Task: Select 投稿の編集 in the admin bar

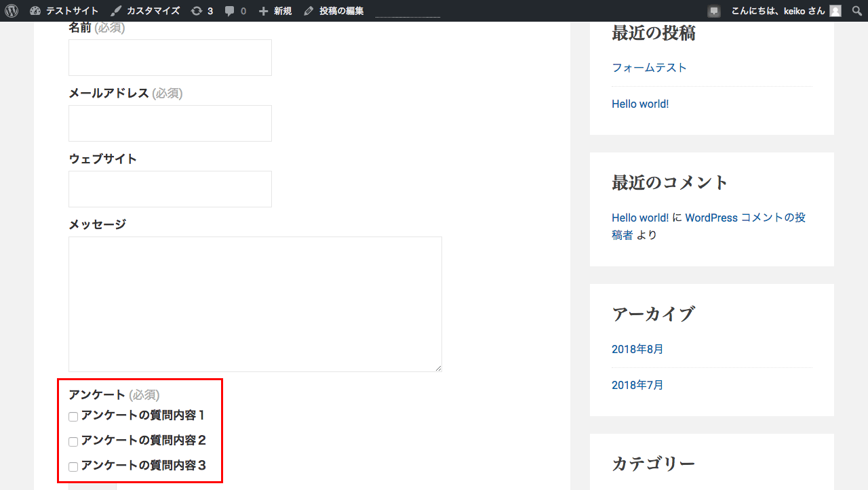Action: [x=342, y=11]
